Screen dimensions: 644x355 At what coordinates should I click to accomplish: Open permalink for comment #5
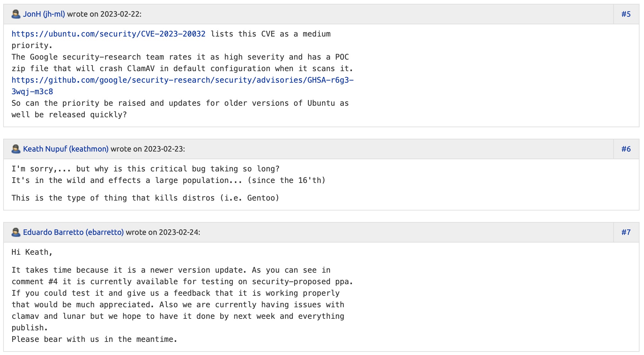[626, 14]
